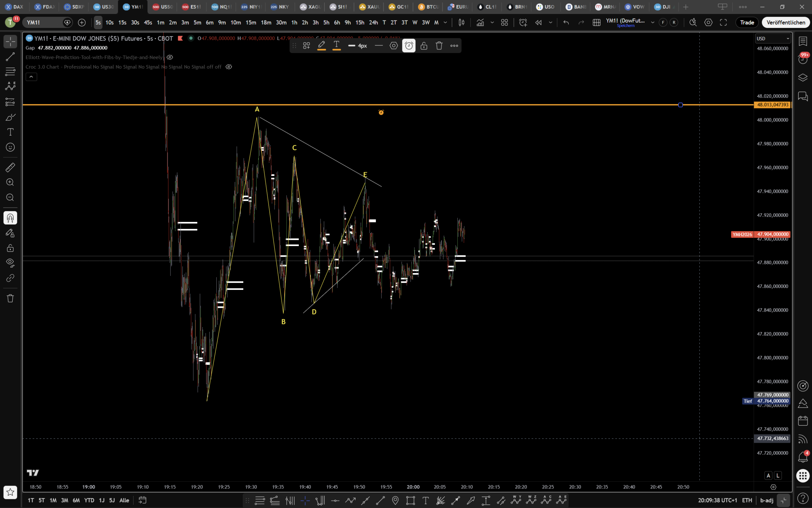Delete drawing via floating toolbar trash
812x508 pixels.
tap(439, 46)
